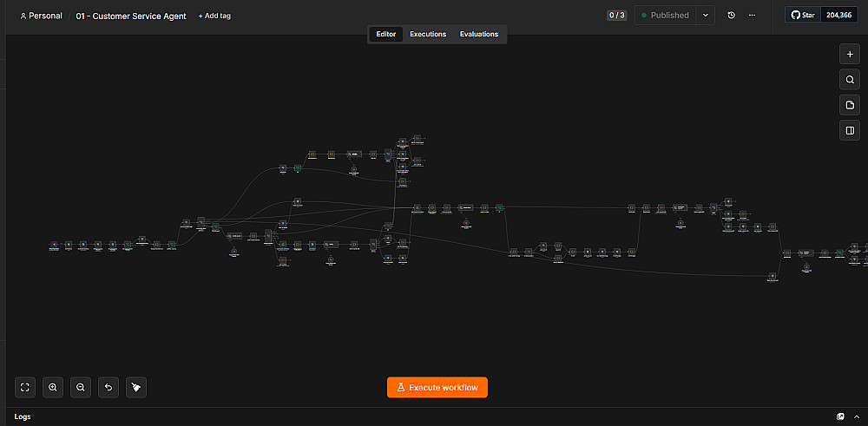Click the tidy up workflow broom icon

tap(136, 387)
